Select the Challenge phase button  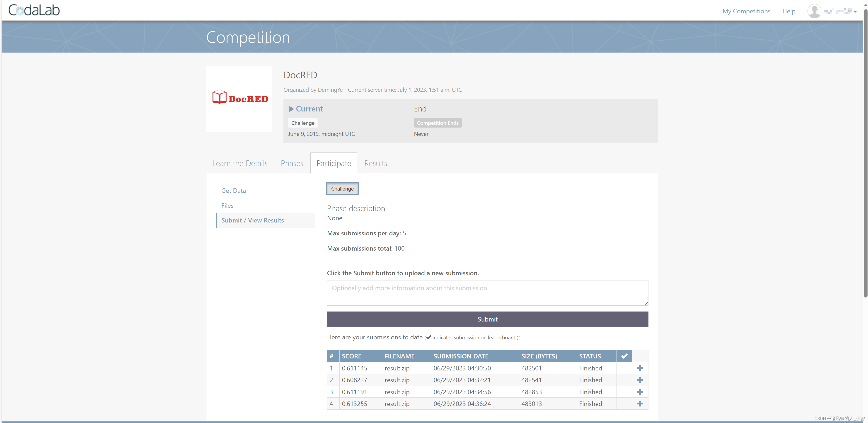click(x=342, y=189)
